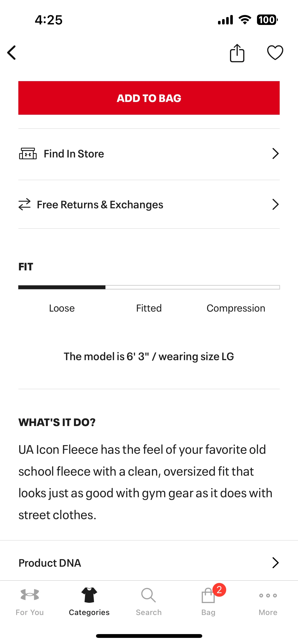This screenshot has width=298, height=644.
Task: Click the Free Returns & Exchanges label
Action: (100, 205)
